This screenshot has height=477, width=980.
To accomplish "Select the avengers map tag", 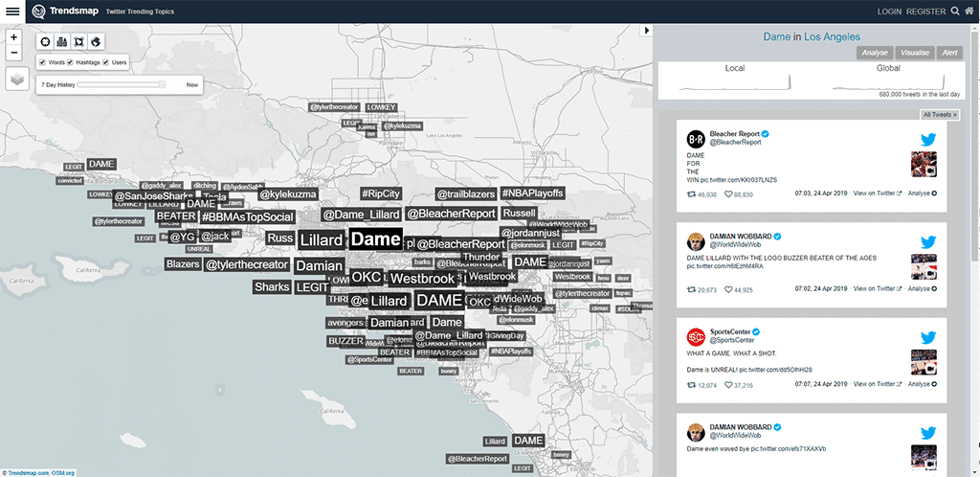I will pyautogui.click(x=345, y=323).
